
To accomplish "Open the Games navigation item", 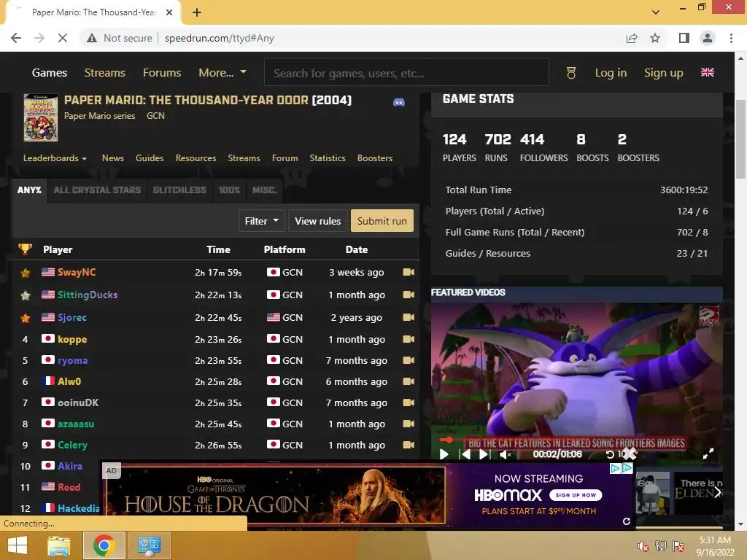I will (x=50, y=73).
